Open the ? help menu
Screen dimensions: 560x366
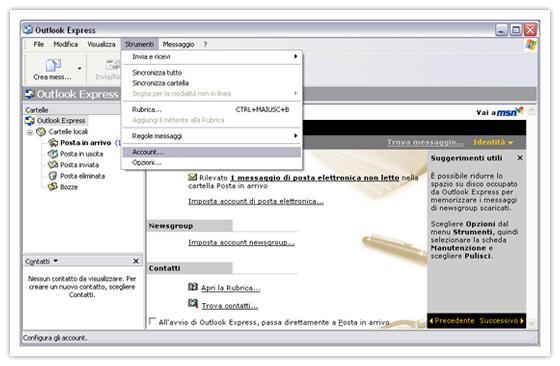pyautogui.click(x=205, y=44)
